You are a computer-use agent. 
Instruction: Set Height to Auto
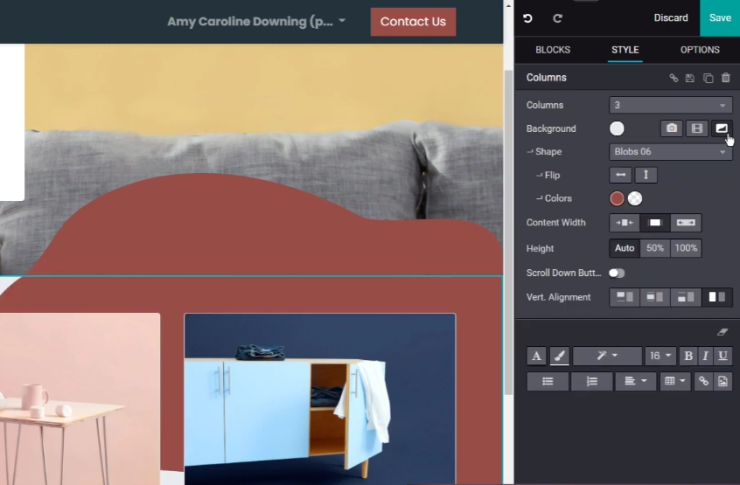624,248
